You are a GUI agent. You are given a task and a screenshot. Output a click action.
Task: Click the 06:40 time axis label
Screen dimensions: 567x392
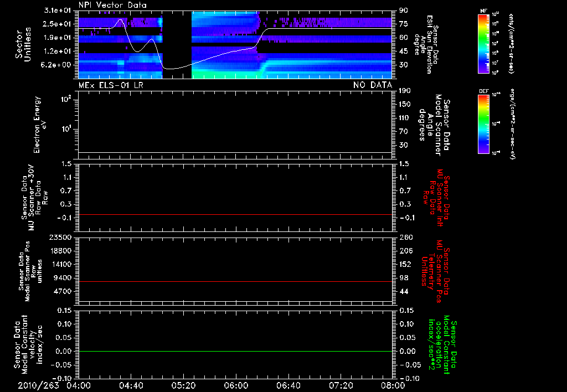288,385
